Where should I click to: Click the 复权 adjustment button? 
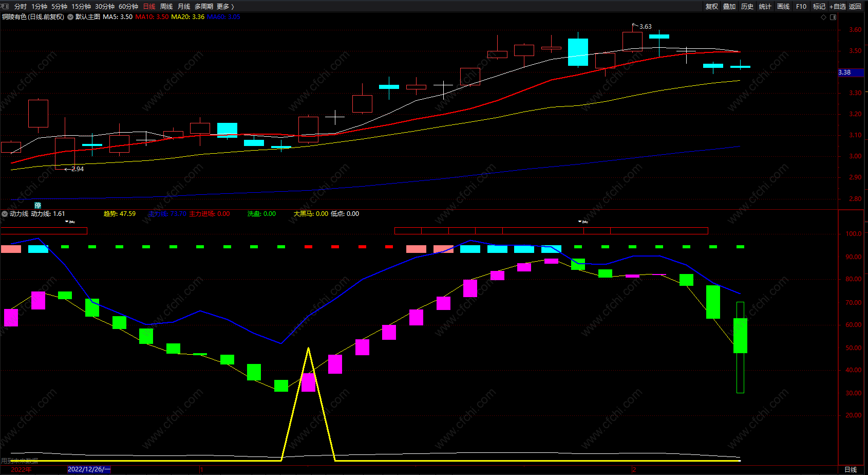click(712, 7)
